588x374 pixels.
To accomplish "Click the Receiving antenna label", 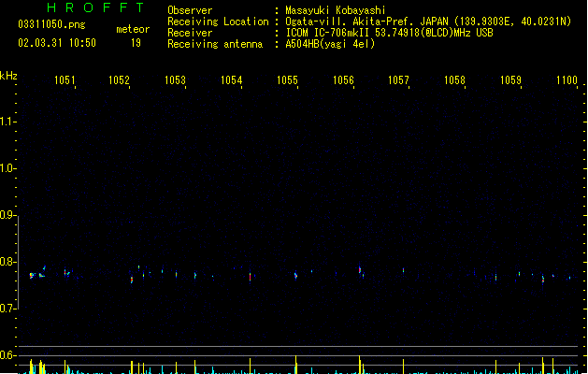I will (x=215, y=44).
